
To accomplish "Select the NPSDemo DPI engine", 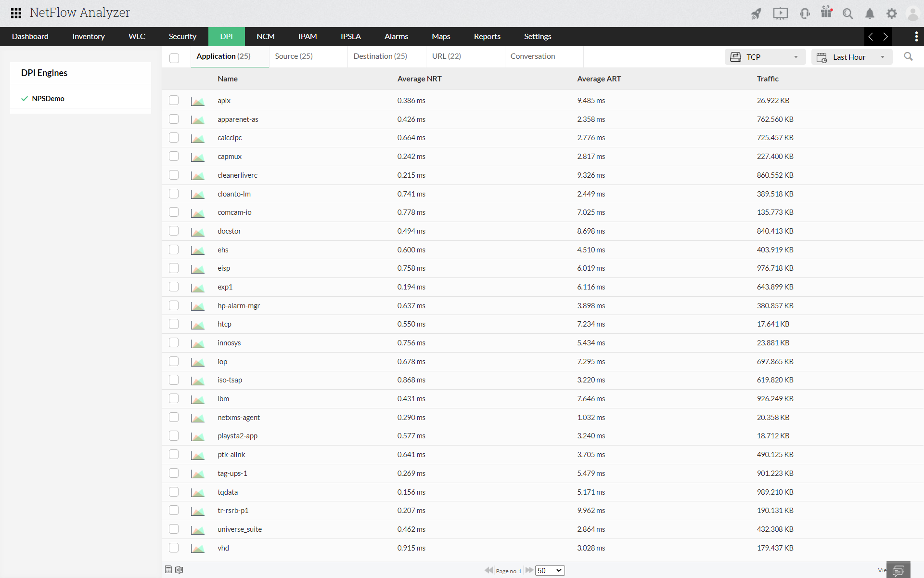I will pos(48,98).
